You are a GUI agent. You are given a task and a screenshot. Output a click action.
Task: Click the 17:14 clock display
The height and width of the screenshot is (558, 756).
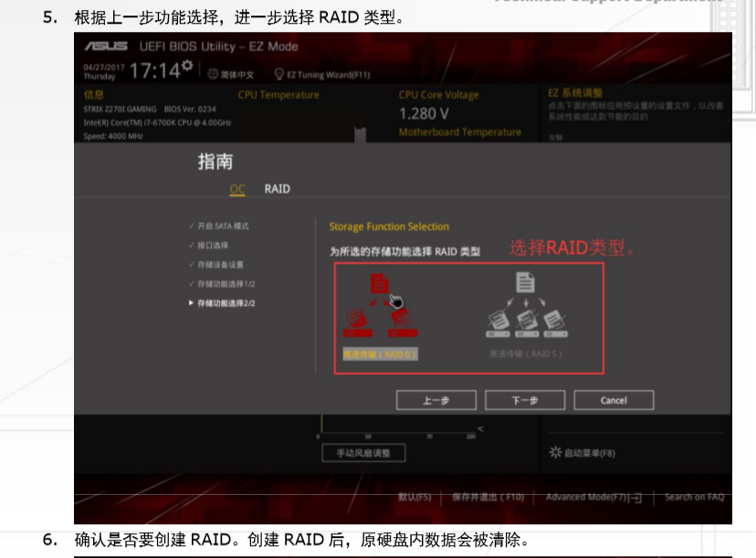point(155,71)
